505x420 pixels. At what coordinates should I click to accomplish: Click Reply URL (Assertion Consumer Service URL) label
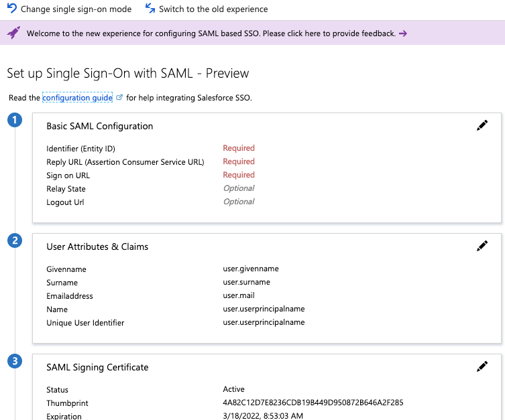click(x=125, y=162)
